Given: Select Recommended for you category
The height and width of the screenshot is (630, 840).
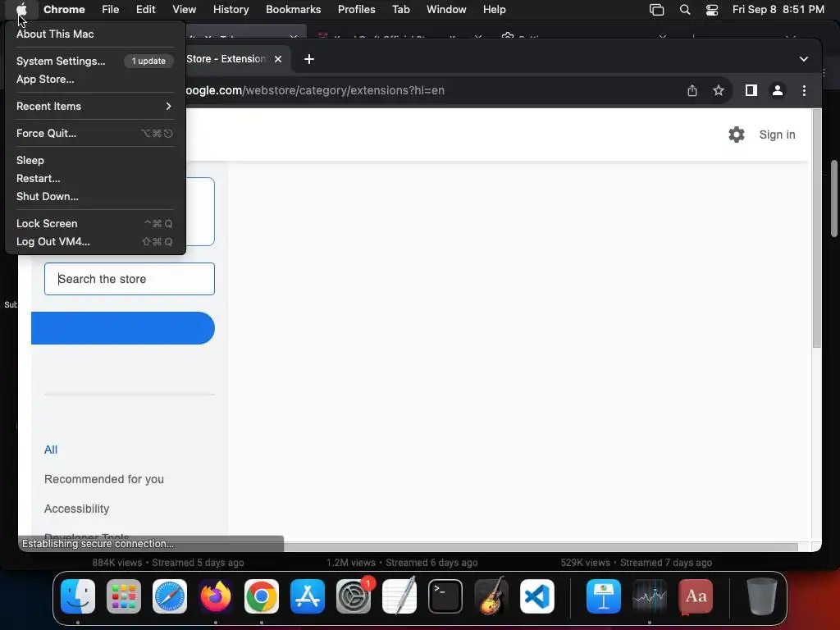Looking at the screenshot, I should click(x=104, y=479).
